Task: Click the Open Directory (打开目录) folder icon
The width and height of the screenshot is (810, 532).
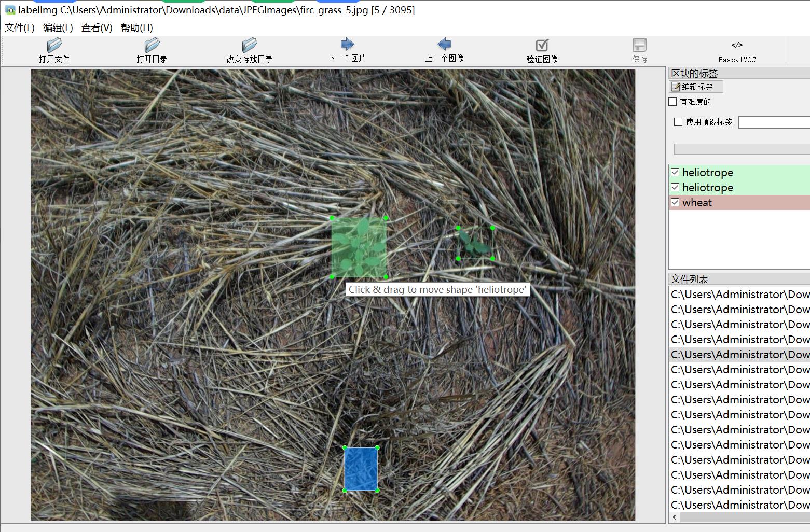Action: (x=152, y=46)
